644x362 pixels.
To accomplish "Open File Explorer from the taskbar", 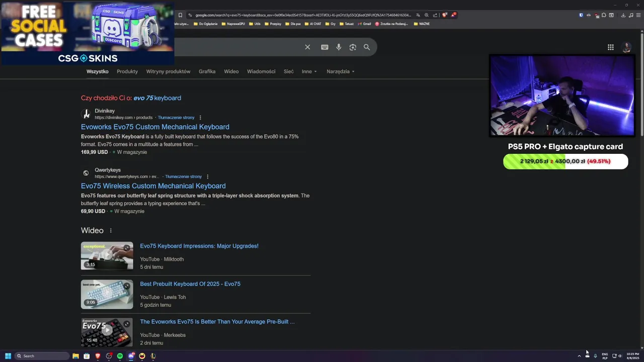I will pos(75,356).
